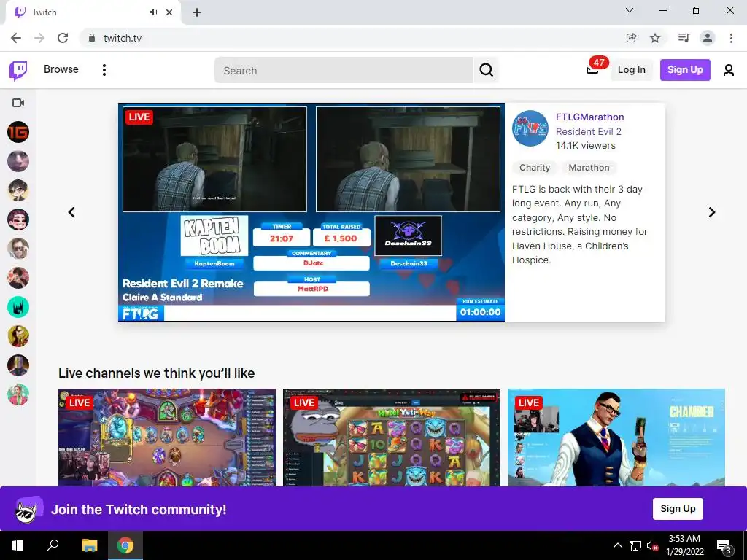Open the Chrome three-dot menu
747x560 pixels.
tap(731, 38)
